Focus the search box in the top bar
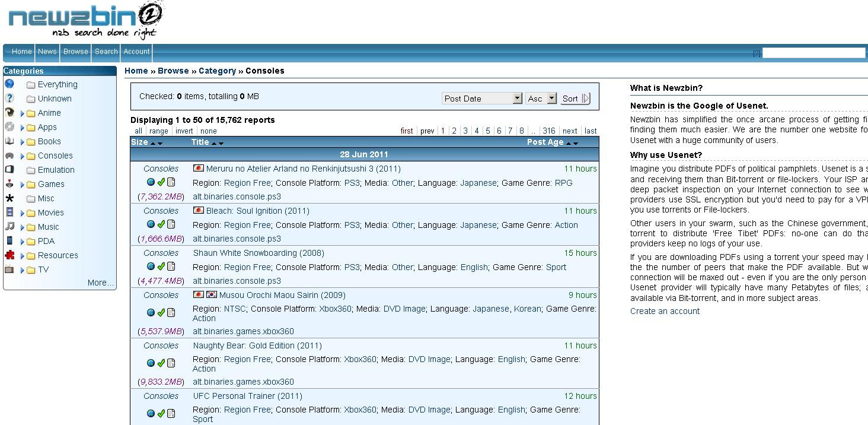 (x=813, y=53)
